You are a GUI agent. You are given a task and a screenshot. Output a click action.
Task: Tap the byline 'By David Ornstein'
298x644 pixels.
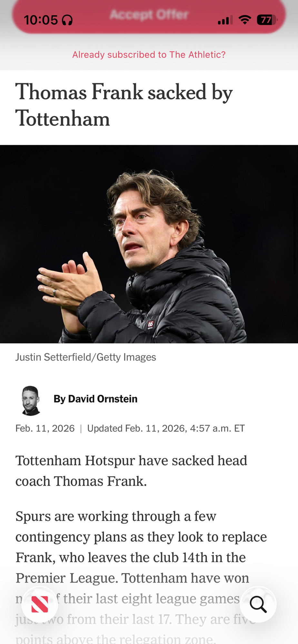[95, 399]
